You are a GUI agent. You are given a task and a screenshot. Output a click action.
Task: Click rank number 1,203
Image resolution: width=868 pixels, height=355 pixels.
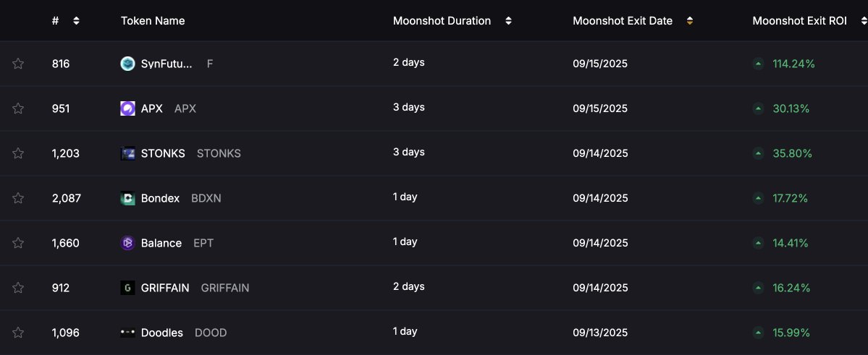65,153
